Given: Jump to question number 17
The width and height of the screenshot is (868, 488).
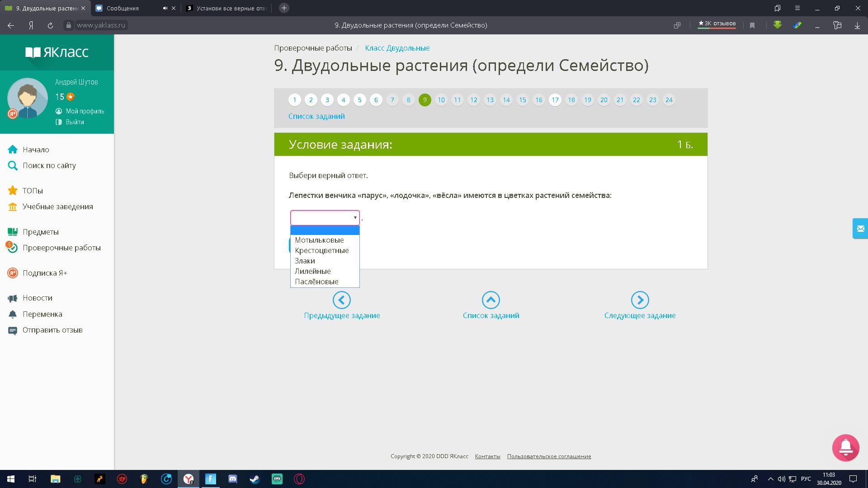Looking at the screenshot, I should pyautogui.click(x=555, y=100).
